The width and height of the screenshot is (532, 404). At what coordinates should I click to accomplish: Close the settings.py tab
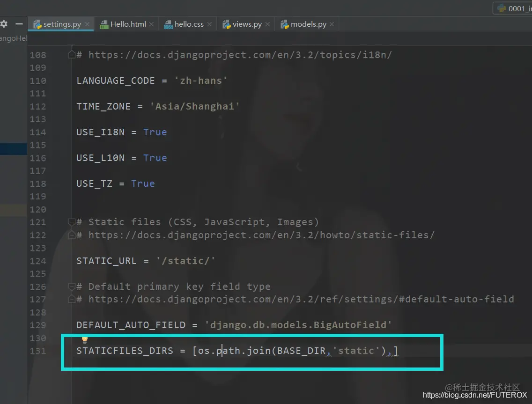tap(87, 24)
